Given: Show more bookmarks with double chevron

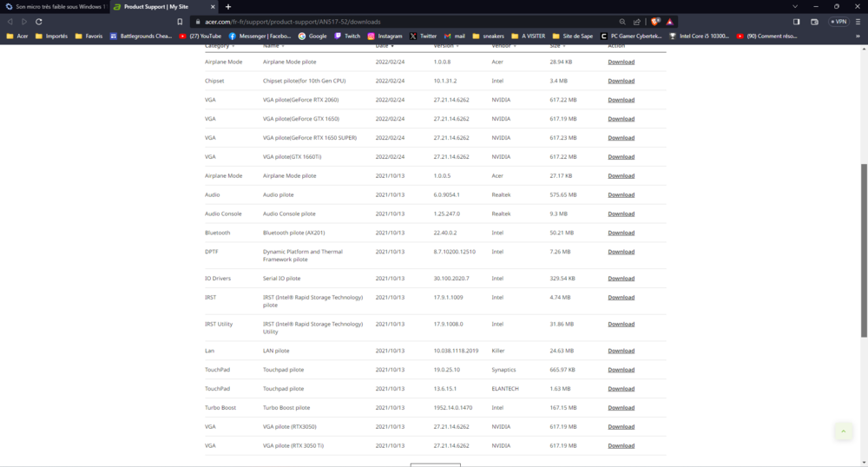Looking at the screenshot, I should [858, 36].
